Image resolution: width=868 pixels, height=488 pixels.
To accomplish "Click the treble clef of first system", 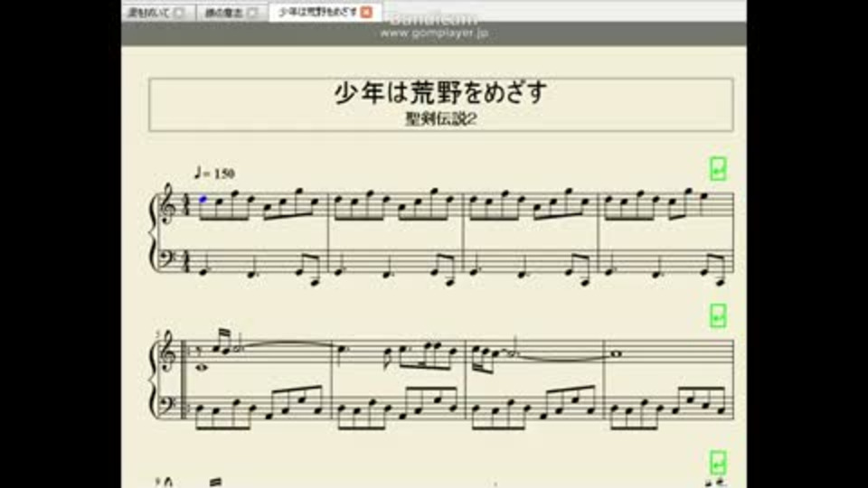I will tap(166, 205).
